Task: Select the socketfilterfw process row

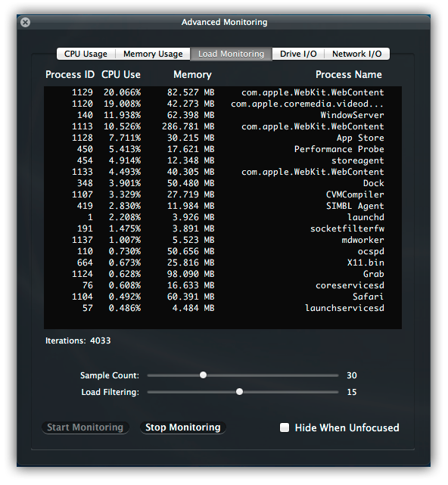Action: (x=222, y=229)
